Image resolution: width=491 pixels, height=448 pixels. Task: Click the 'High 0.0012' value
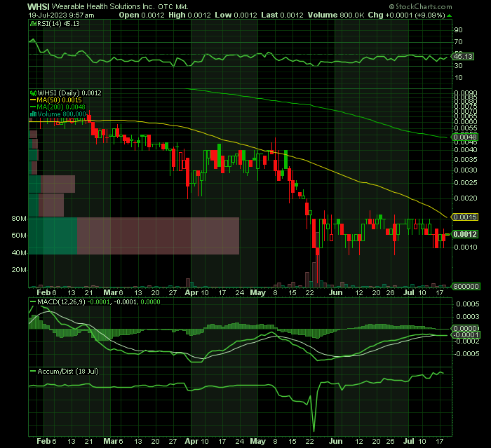tap(190, 15)
